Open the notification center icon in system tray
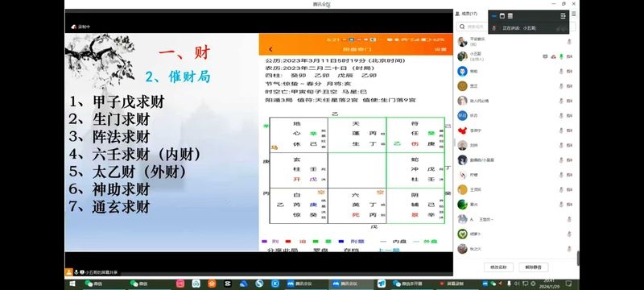The width and height of the screenshot is (644, 290). tap(568, 284)
